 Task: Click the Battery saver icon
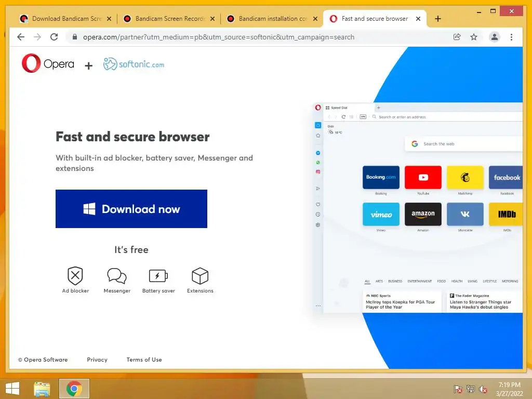(158, 275)
